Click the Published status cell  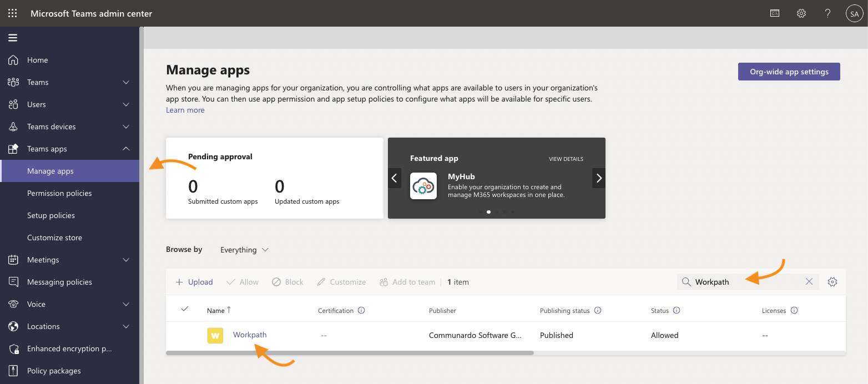click(x=557, y=335)
